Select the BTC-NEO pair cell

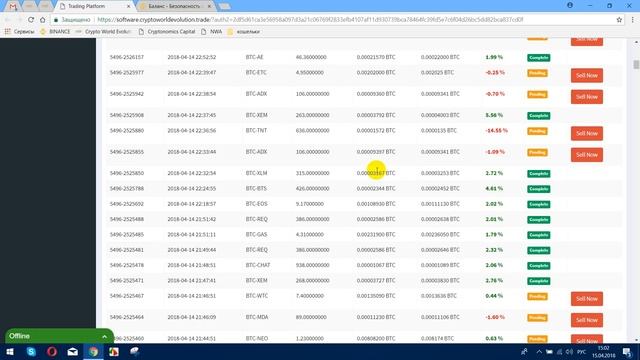[x=256, y=338]
